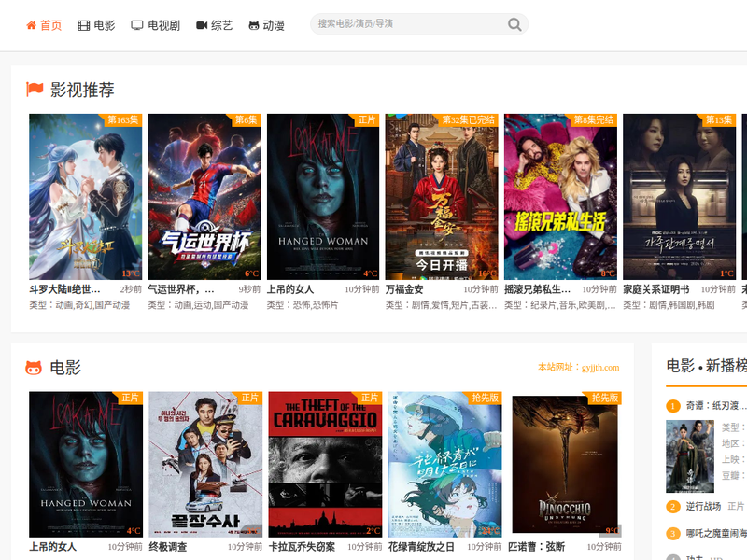Click the number 1 rank badge

point(672,406)
